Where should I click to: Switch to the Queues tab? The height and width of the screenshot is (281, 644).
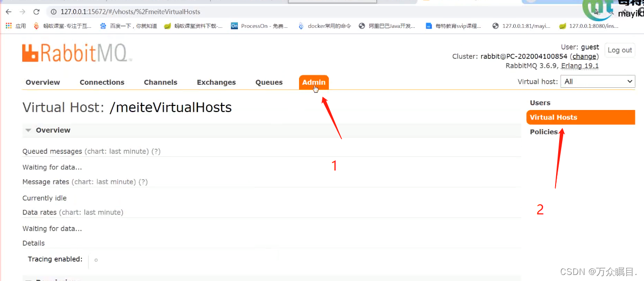pyautogui.click(x=269, y=82)
